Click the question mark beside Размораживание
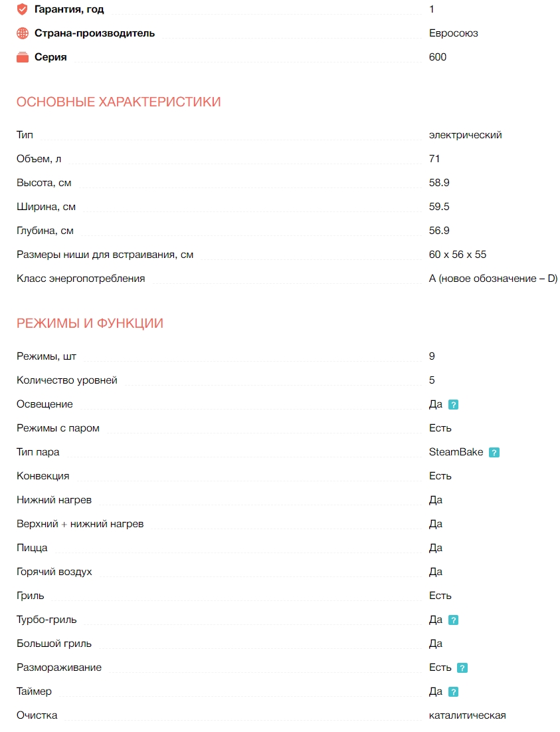The width and height of the screenshot is (560, 732). pos(462,668)
